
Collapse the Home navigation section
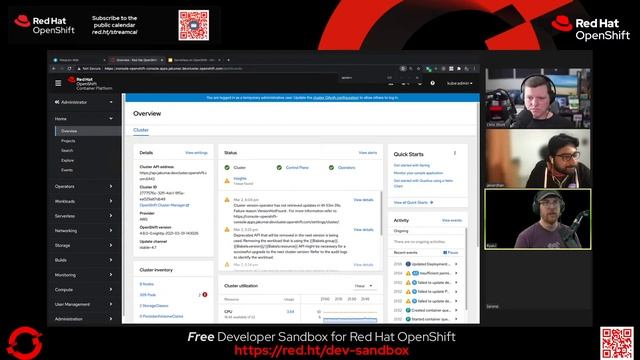point(84,119)
